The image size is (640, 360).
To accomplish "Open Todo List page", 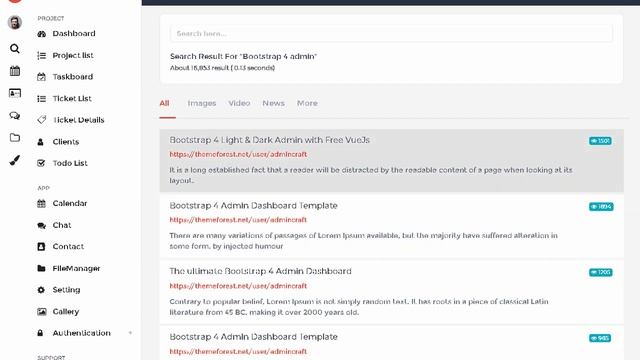I will tap(70, 163).
